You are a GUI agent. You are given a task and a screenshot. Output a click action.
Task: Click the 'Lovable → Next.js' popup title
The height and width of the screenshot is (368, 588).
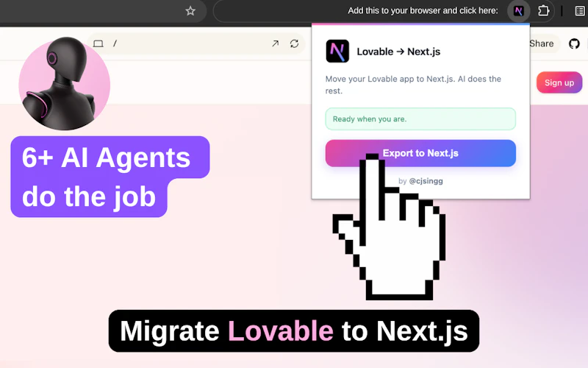point(398,52)
